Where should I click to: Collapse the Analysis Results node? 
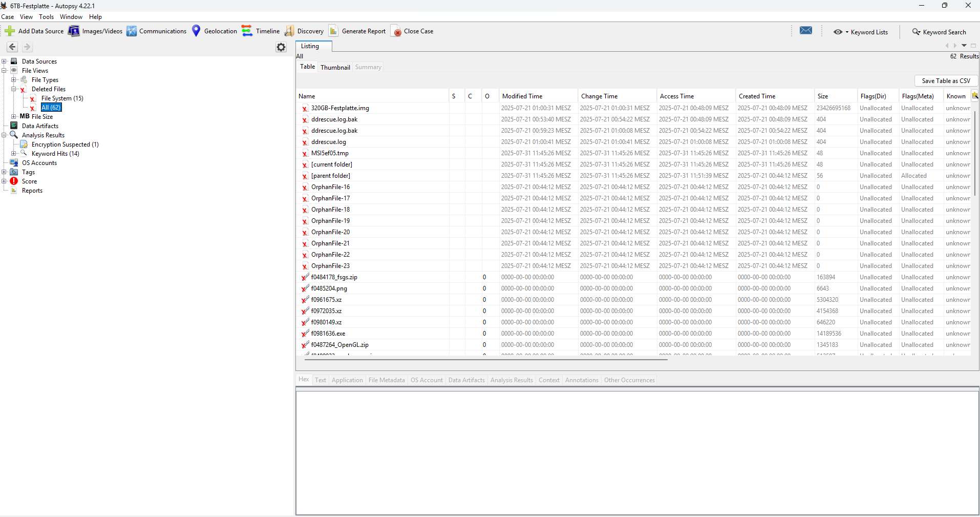(x=4, y=135)
